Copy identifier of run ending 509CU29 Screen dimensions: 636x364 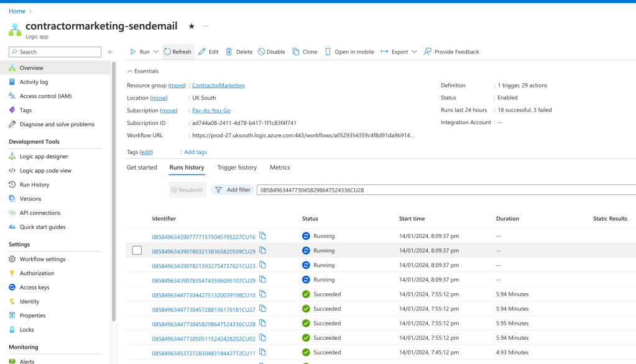[263, 250]
